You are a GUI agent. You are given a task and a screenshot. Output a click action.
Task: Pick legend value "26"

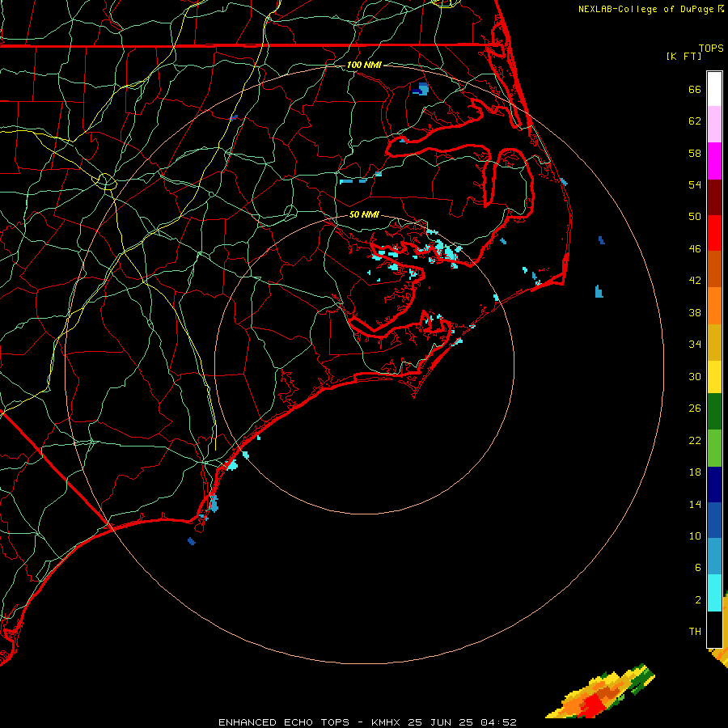(695, 408)
